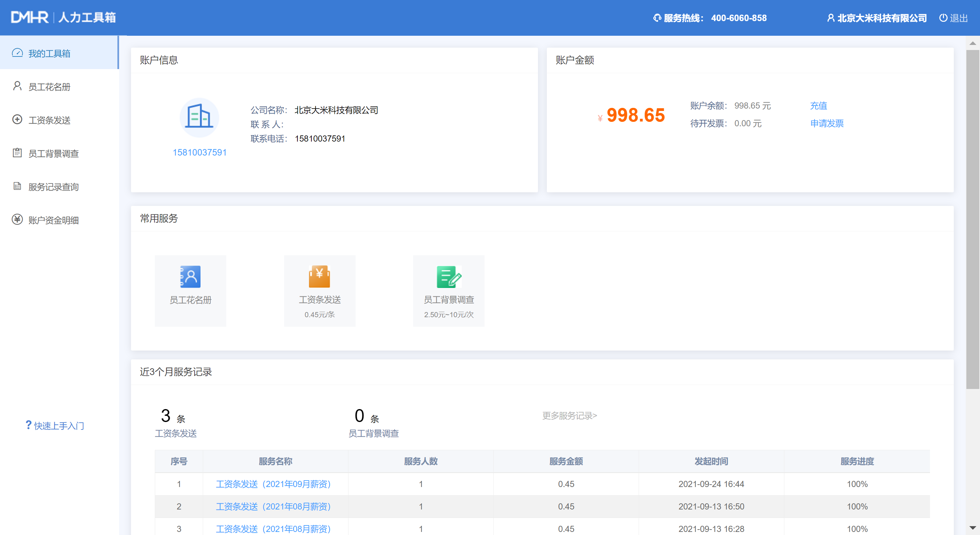Open the 16:50 工资条发送（2021年08月薪资）record
Image resolution: width=980 pixels, height=535 pixels.
273,506
